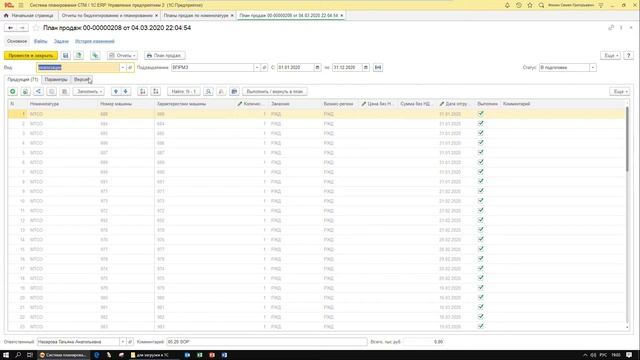The height and width of the screenshot is (360, 640).
Task: Open the История изменений link
Action: coord(95,41)
